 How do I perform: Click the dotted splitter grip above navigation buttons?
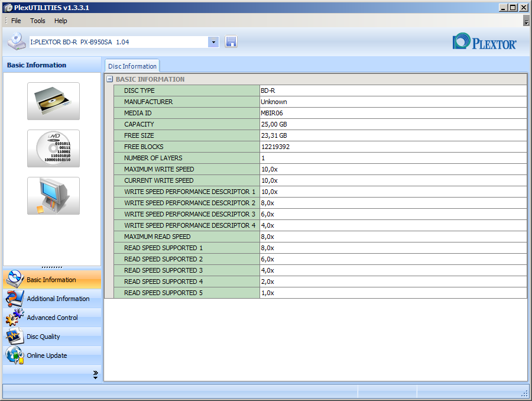52,267
